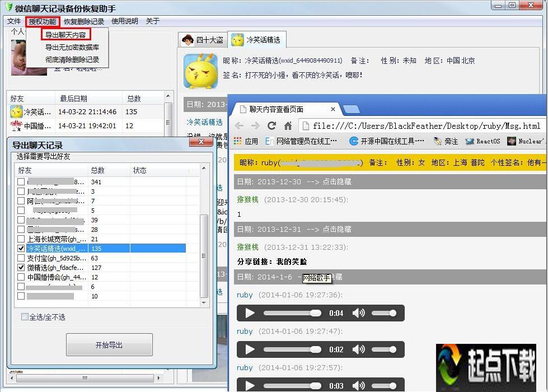Screen dimensions: 548x392
Task: Select 导出聊天内容 from the open menu
Action: point(65,34)
